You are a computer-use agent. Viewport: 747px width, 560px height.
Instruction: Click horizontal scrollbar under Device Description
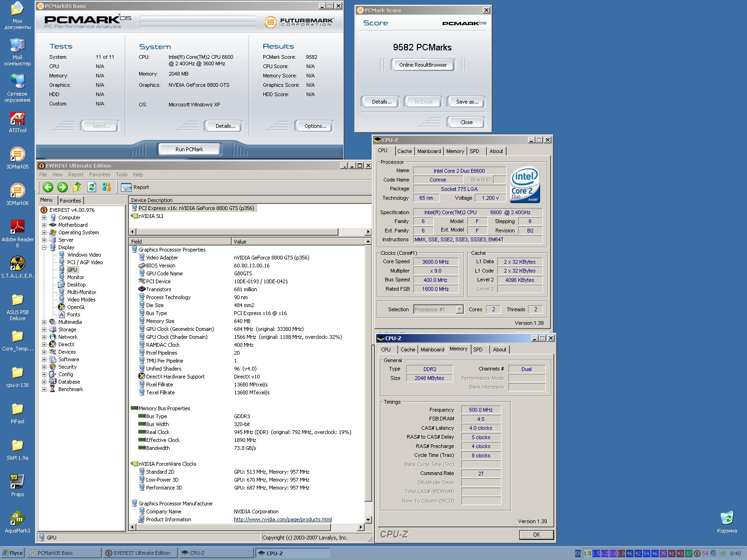point(250,231)
